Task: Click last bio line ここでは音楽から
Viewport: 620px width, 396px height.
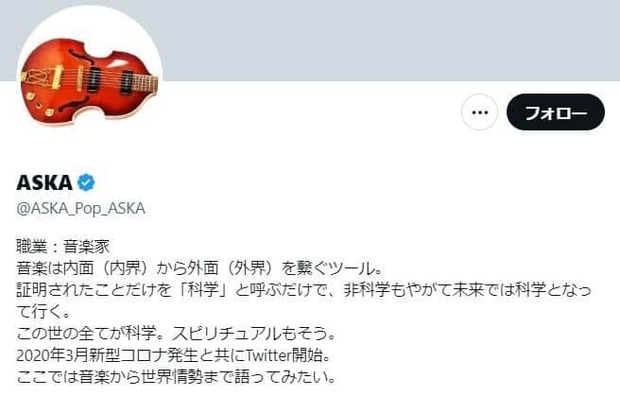Action: pyautogui.click(x=176, y=377)
